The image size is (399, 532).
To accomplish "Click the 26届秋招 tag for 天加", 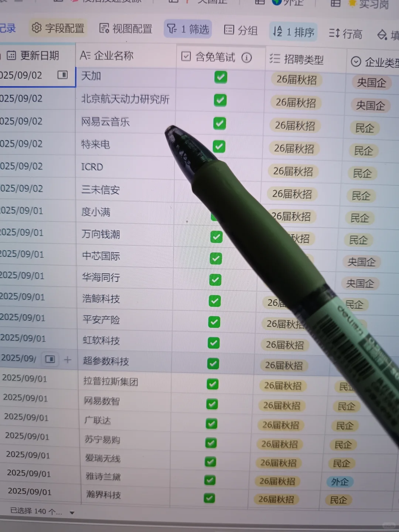I will pyautogui.click(x=296, y=79).
